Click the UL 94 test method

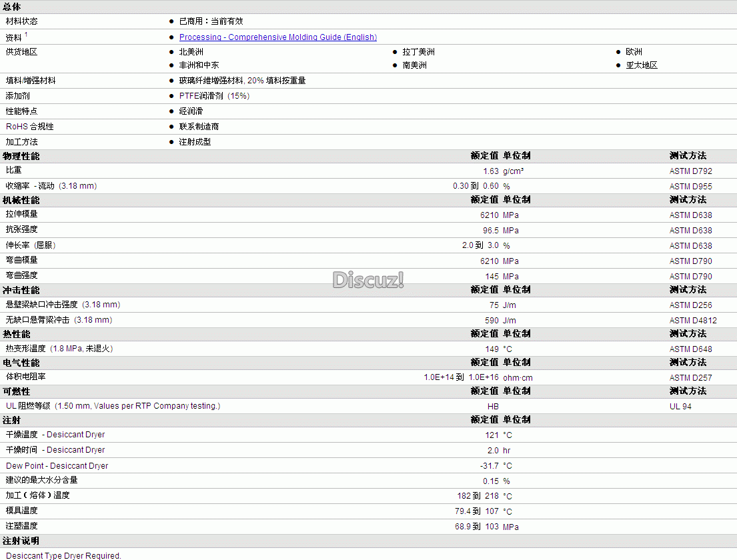point(680,407)
